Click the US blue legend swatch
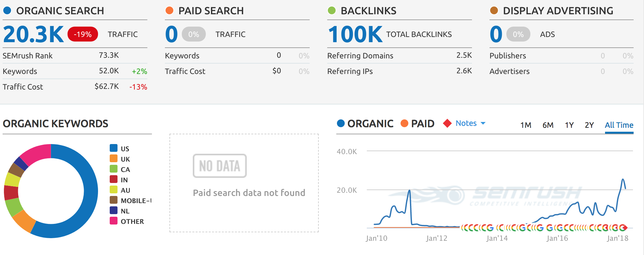Viewport: 644px width, 255px height. [x=114, y=148]
